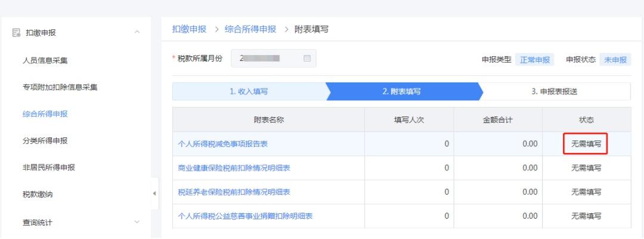The image size is (644, 239).
Task: Collapse the 扣缴申报 menu chevron
Action: pos(137,32)
